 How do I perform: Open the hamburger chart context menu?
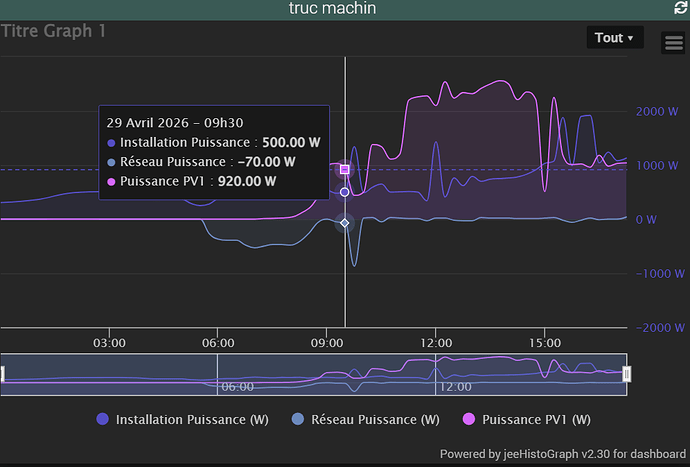pos(673,43)
